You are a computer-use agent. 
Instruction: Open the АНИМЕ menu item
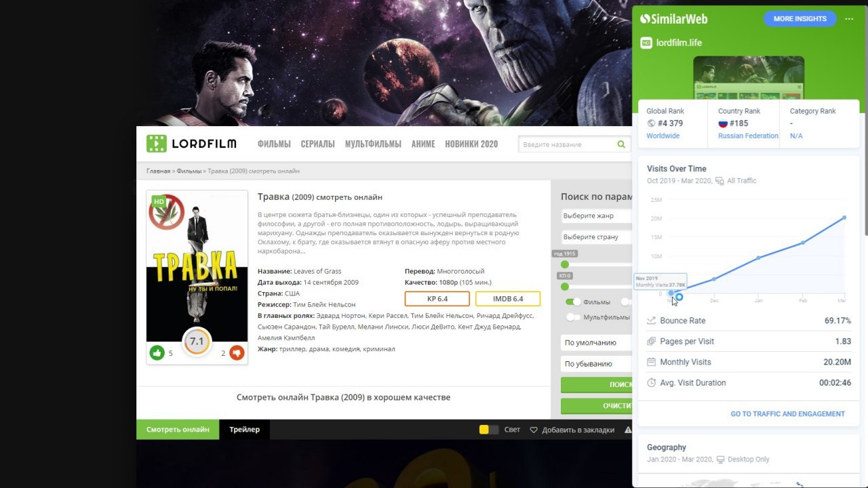(423, 144)
